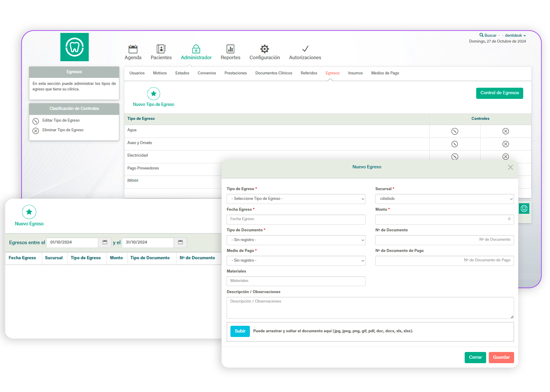
Task: Open the Tipo de Documento dropdown
Action: [x=296, y=240]
